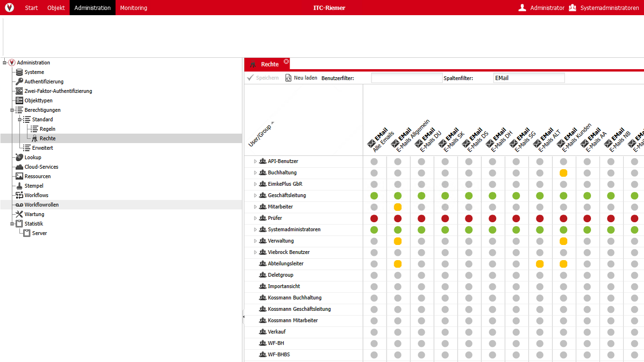The height and width of the screenshot is (362, 644).
Task: Open the Systemadministratoren group link
Action: (604, 8)
